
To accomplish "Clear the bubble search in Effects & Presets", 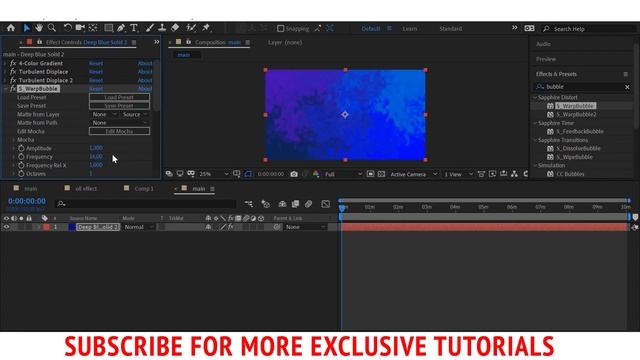I will point(627,87).
